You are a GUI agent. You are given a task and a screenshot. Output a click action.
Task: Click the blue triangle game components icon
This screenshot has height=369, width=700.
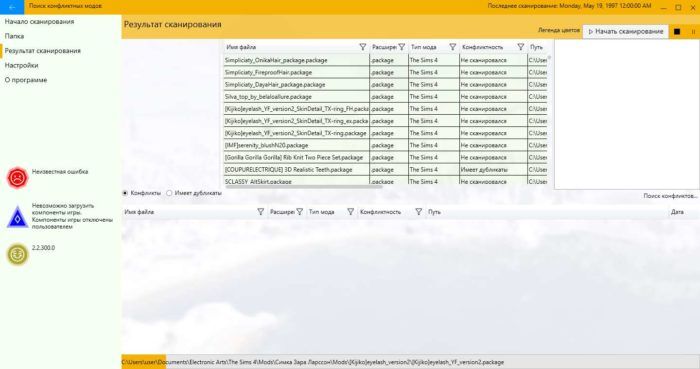coord(17,217)
